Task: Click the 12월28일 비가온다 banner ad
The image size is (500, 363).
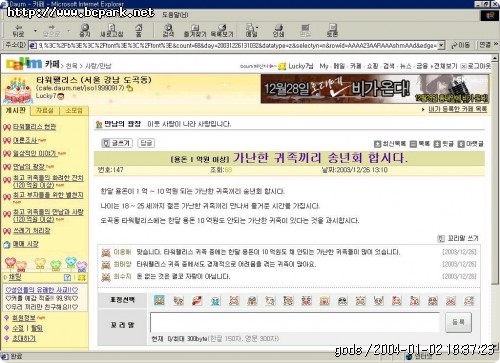Action: coord(375,89)
